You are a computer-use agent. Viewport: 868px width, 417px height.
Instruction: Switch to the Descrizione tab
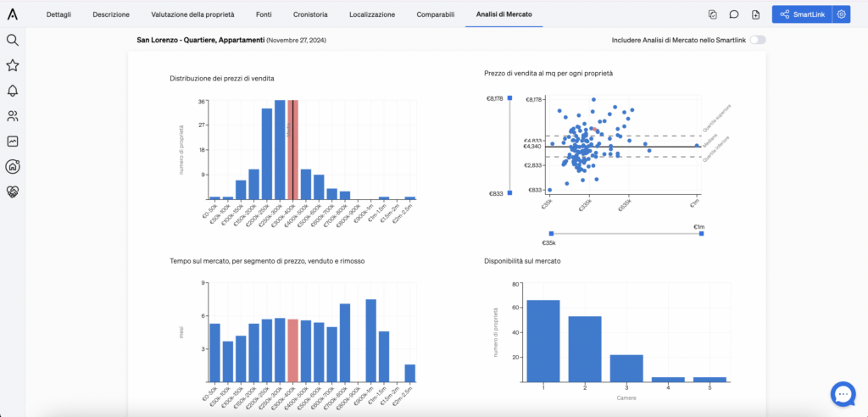111,14
